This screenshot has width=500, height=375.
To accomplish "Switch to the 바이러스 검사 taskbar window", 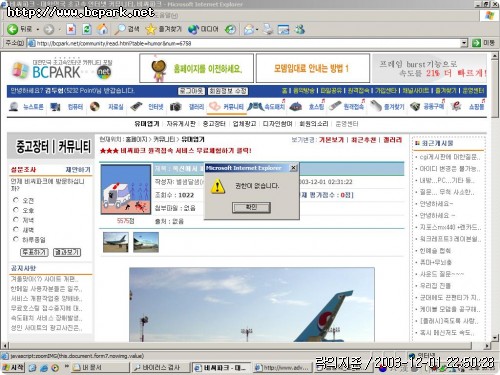I will pos(161,367).
